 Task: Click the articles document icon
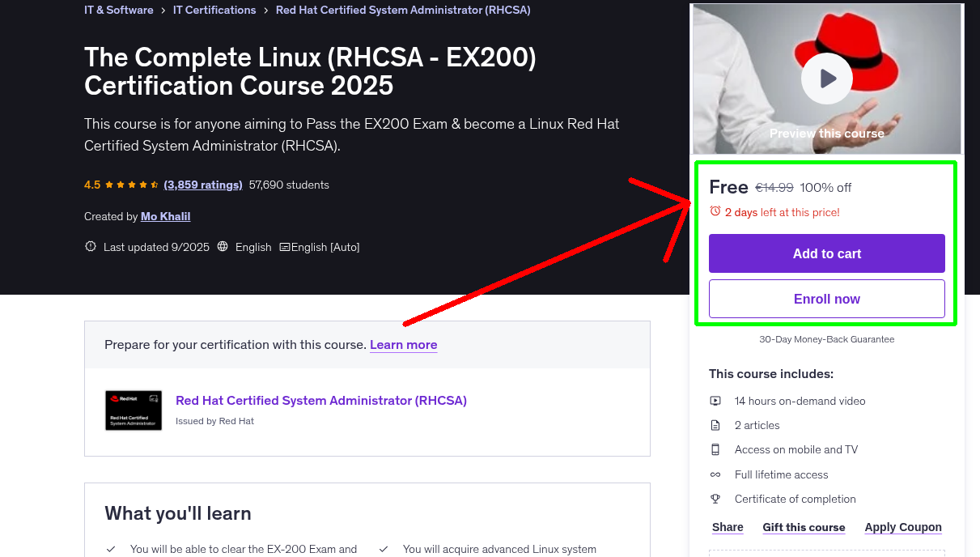tap(715, 424)
